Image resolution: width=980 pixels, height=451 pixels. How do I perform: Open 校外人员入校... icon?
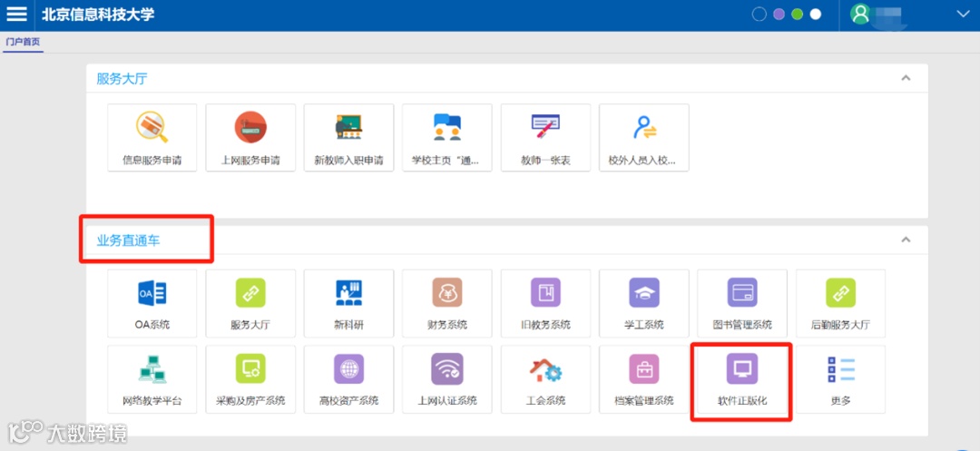[644, 127]
